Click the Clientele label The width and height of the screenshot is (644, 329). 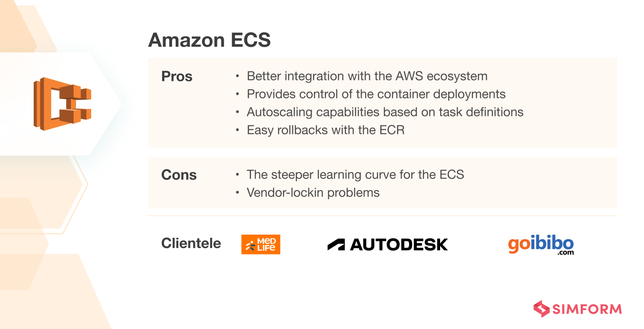pyautogui.click(x=191, y=243)
